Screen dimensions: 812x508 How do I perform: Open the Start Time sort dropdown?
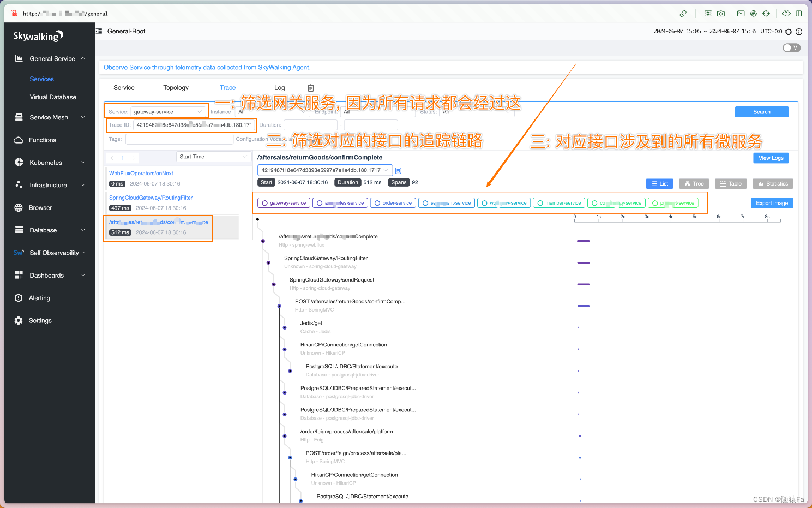(x=213, y=157)
